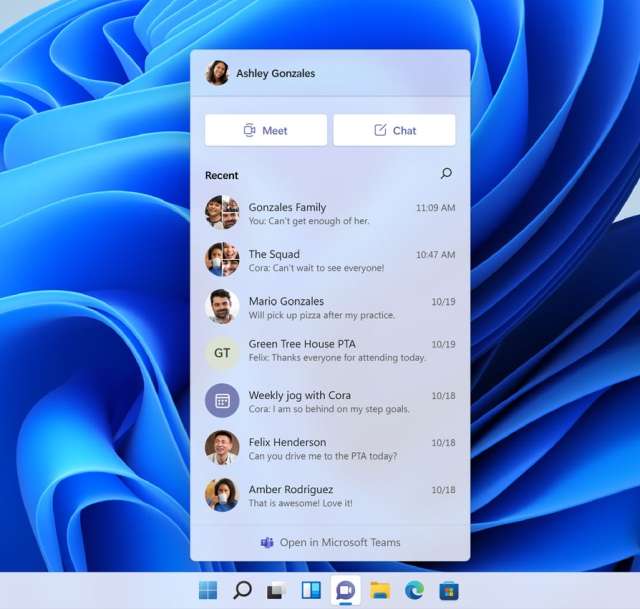640x609 pixels.
Task: Click 'I am so behind on my step goals.'
Action: (x=341, y=409)
